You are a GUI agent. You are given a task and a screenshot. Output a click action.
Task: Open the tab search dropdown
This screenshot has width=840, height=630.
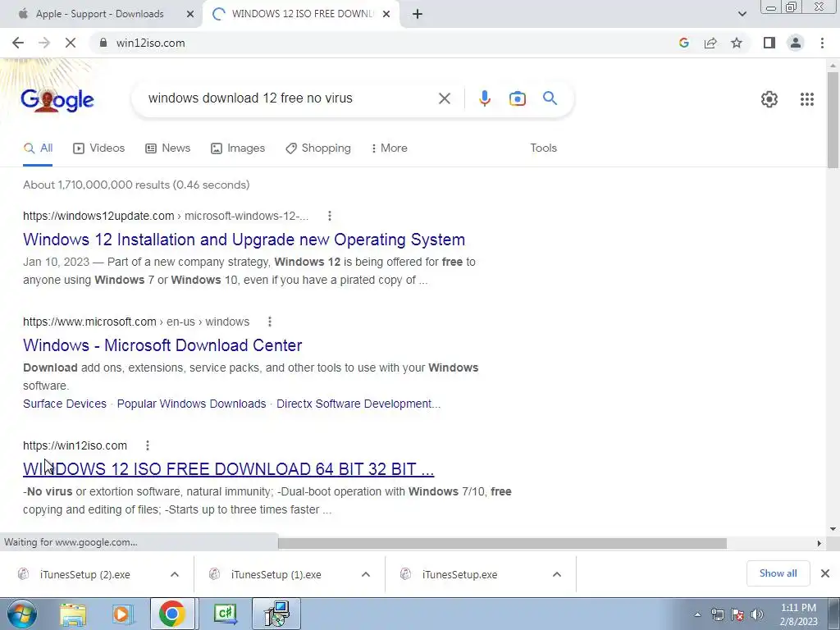coord(742,14)
